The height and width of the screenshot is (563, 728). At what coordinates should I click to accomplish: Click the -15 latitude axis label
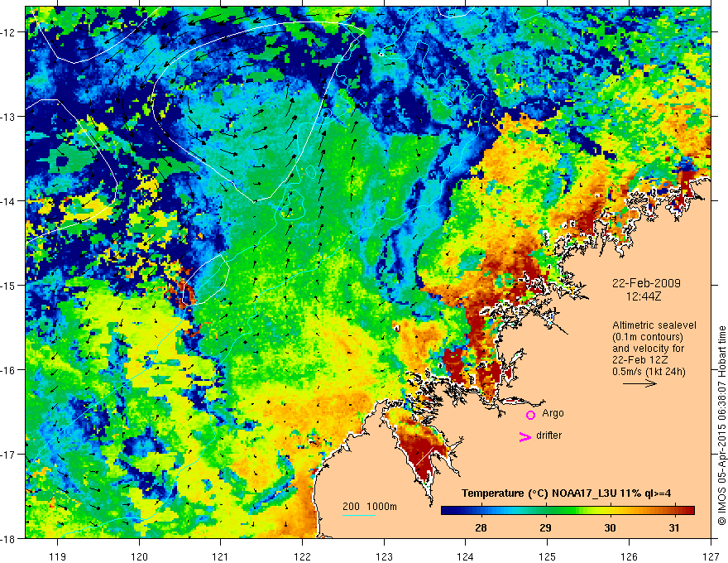(x=9, y=285)
